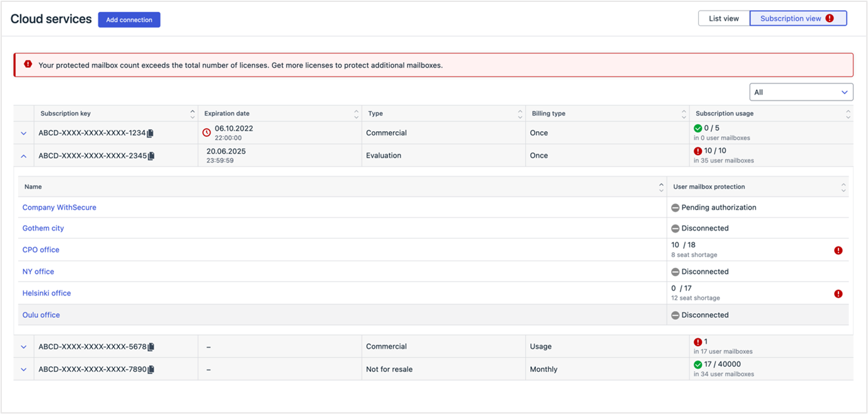Screen dimensions: 868x414
Task: Expand the ABCD-XXXX-XXXX-XXXX-1234 subscription row
Action: (24, 134)
